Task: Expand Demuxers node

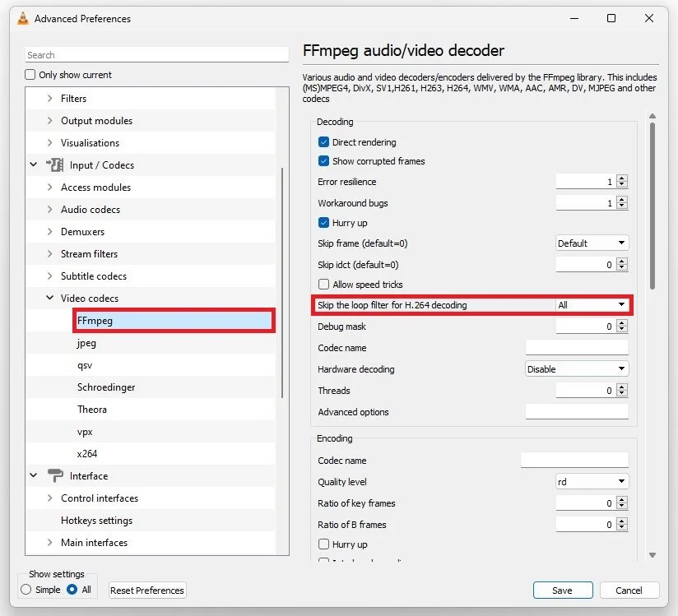Action: click(x=49, y=231)
